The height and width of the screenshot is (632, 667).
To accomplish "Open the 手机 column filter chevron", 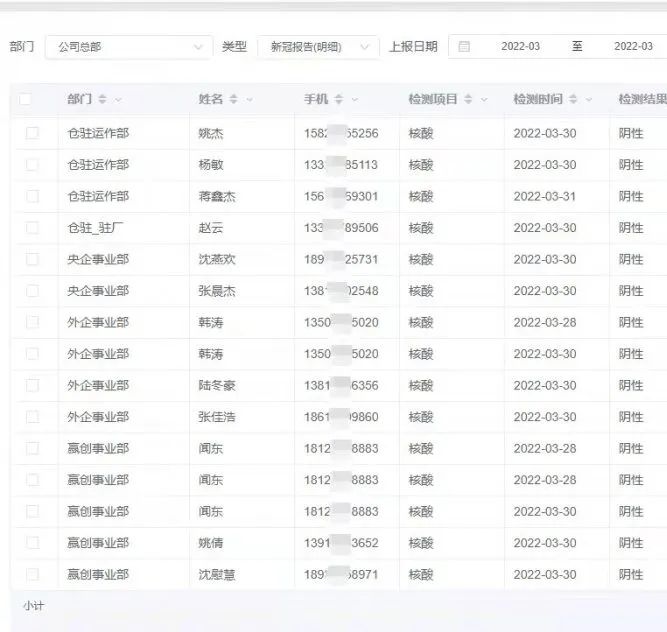I will (x=354, y=100).
